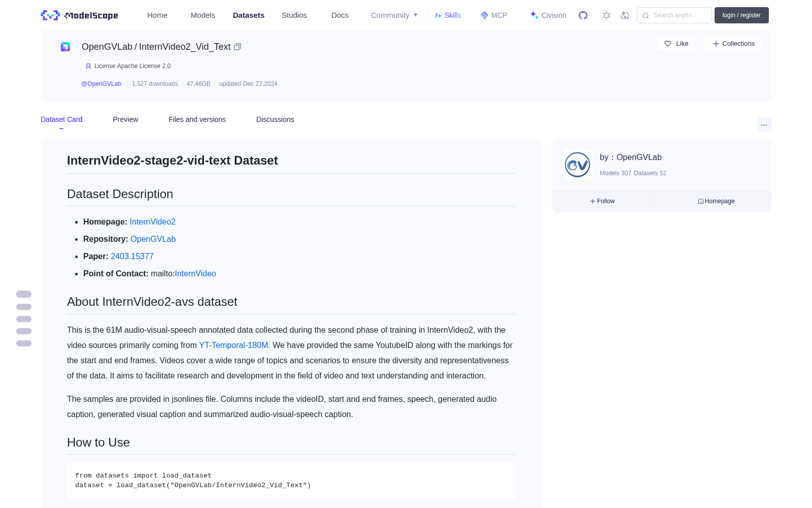Switch to the Discussions tab
Image resolution: width=812 pixels, height=508 pixels.
pyautogui.click(x=275, y=119)
